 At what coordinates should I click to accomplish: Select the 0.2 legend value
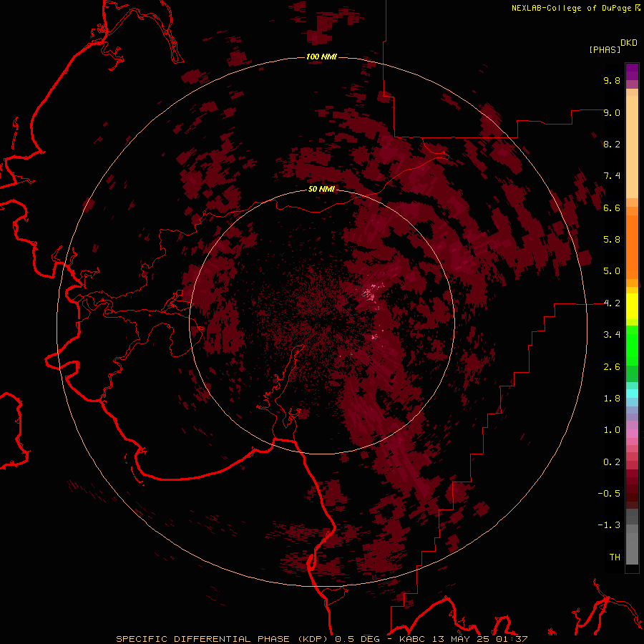coord(612,462)
